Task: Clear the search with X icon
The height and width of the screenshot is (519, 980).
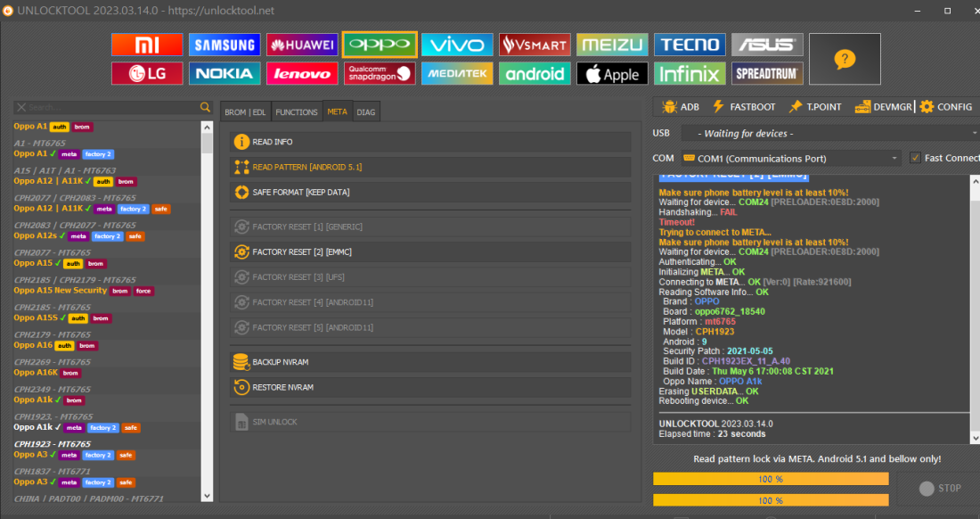Action: [21, 108]
